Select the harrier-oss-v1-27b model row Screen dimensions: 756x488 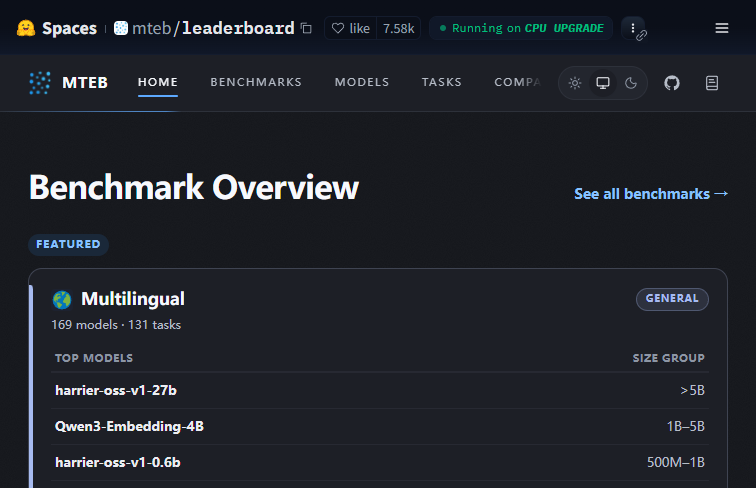[380, 391]
